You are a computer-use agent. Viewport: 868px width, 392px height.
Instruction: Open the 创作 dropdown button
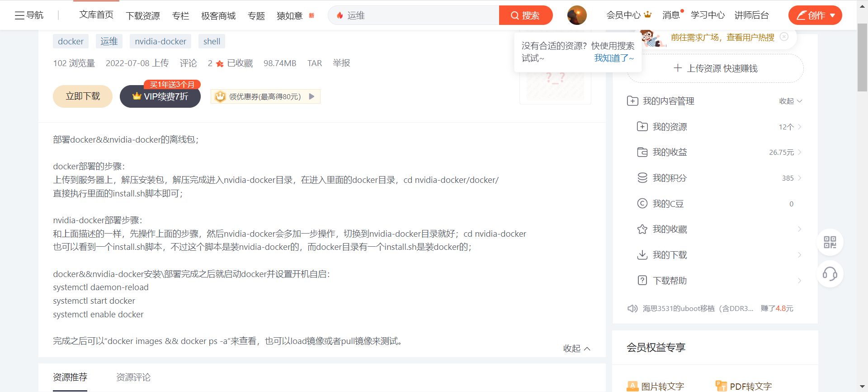pyautogui.click(x=815, y=15)
